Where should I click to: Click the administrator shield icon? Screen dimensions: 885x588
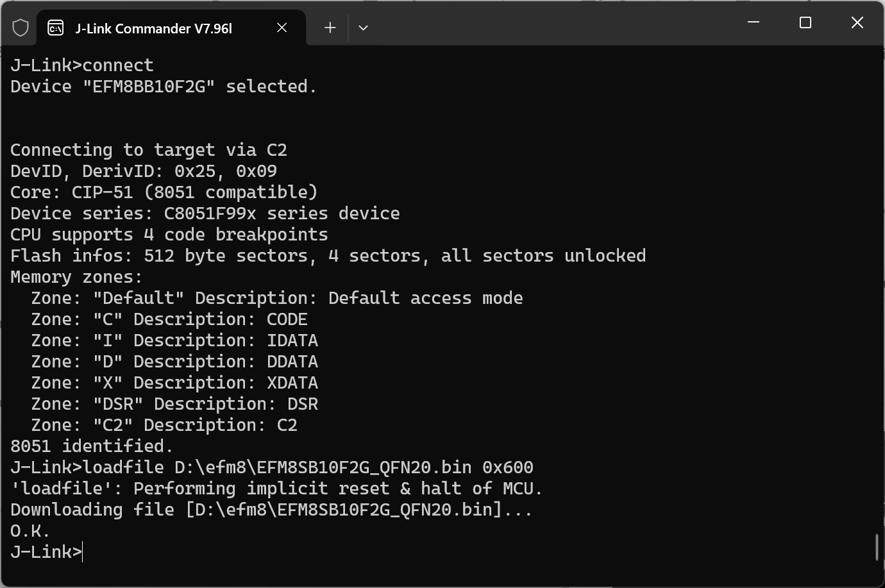point(21,28)
